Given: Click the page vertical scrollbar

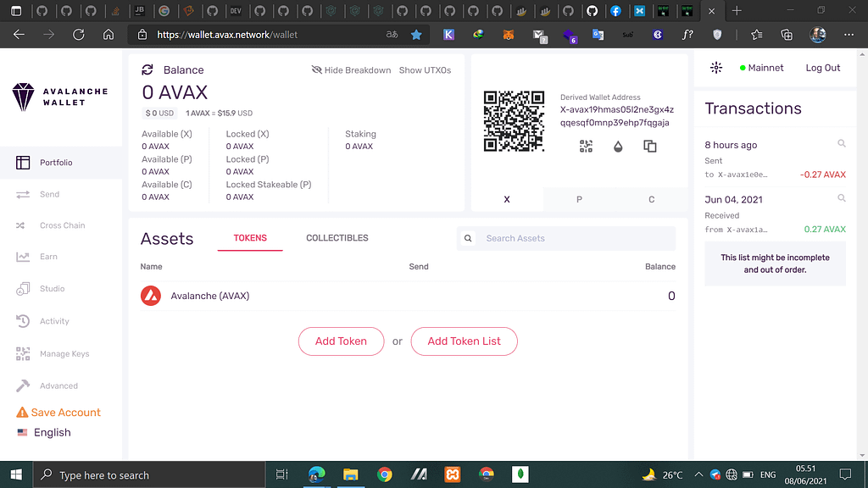Looking at the screenshot, I should pyautogui.click(x=862, y=254).
